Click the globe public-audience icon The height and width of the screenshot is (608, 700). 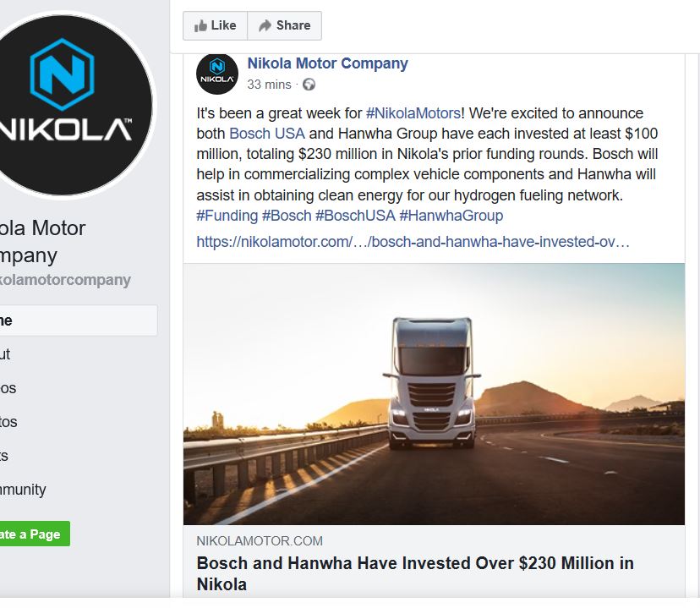point(309,85)
